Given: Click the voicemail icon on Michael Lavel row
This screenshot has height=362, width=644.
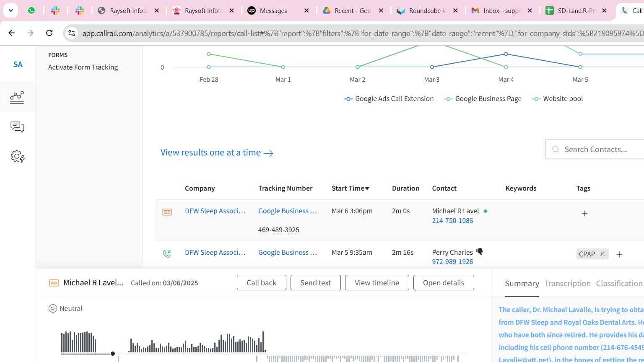Looking at the screenshot, I should [167, 212].
